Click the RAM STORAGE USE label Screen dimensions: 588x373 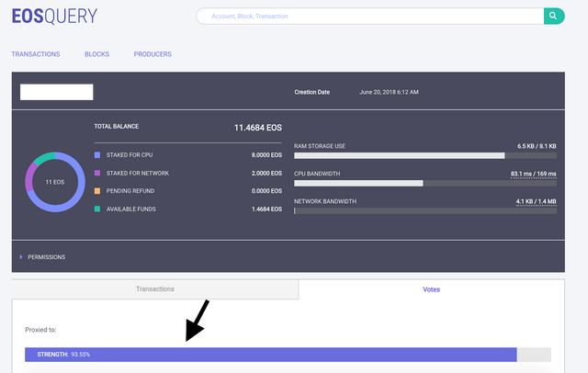coord(320,146)
